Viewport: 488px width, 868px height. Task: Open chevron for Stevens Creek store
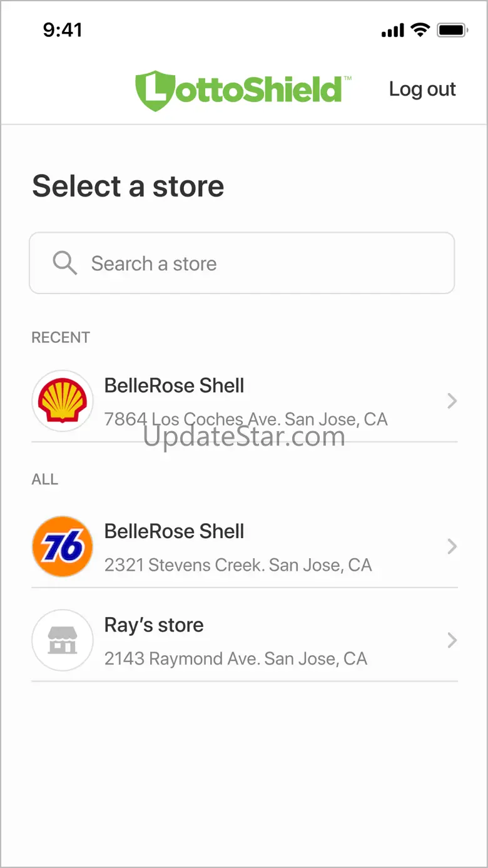coord(452,547)
